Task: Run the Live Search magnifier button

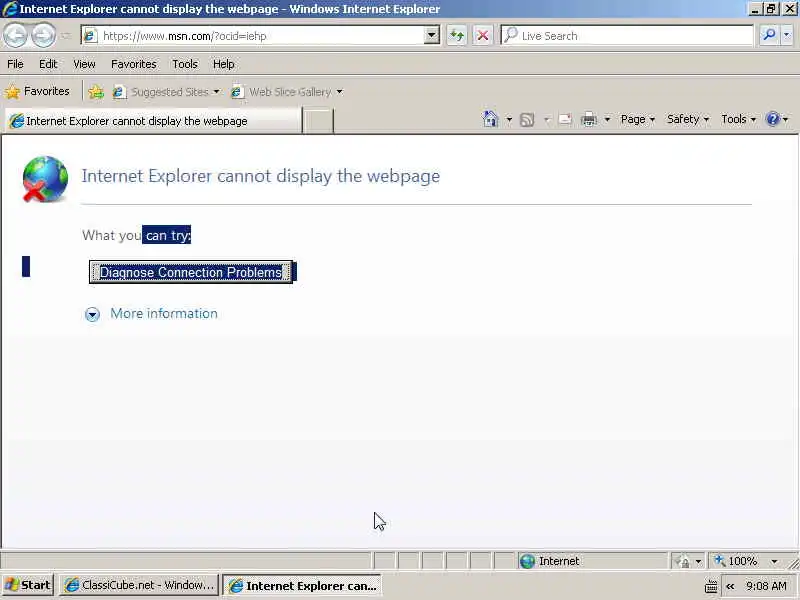Action: [769, 35]
